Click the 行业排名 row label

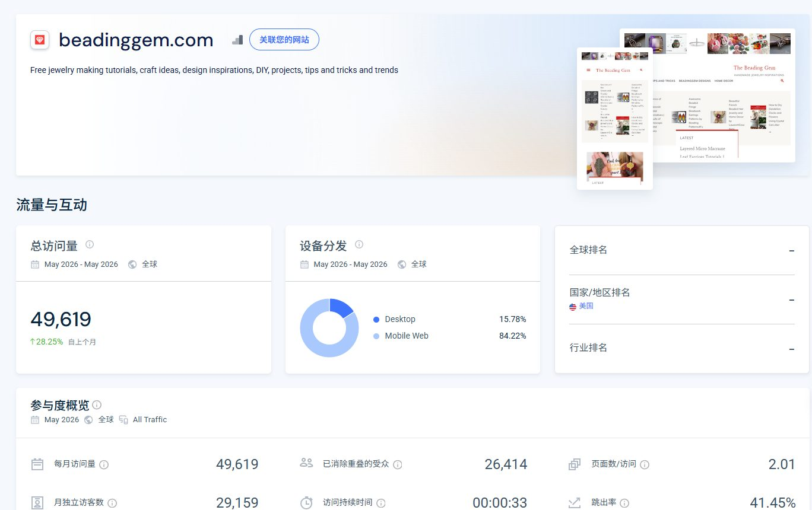(x=588, y=348)
